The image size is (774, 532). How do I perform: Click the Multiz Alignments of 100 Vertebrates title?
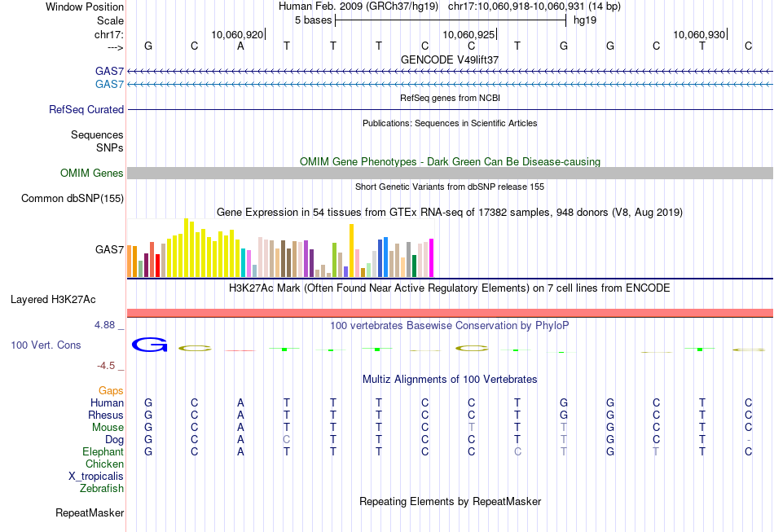tap(450, 380)
